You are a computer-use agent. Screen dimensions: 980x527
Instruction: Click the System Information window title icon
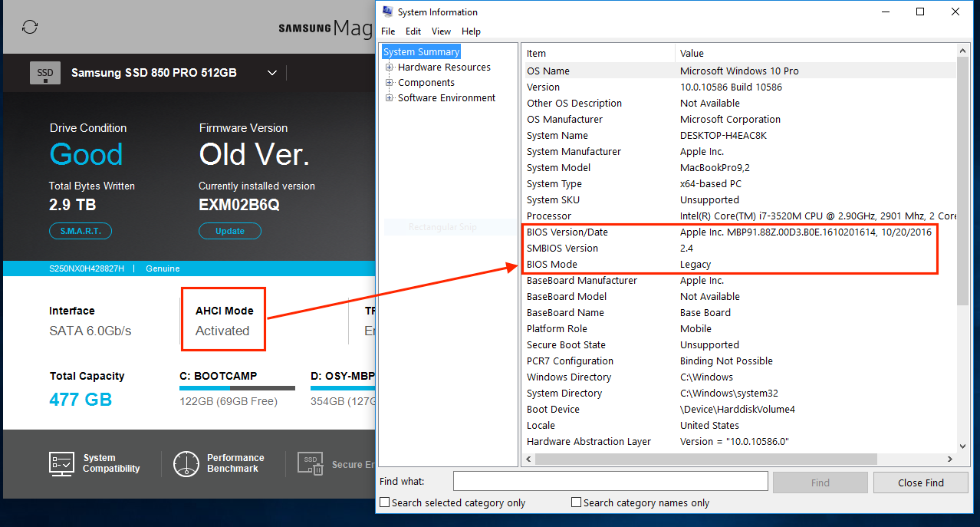[388, 12]
